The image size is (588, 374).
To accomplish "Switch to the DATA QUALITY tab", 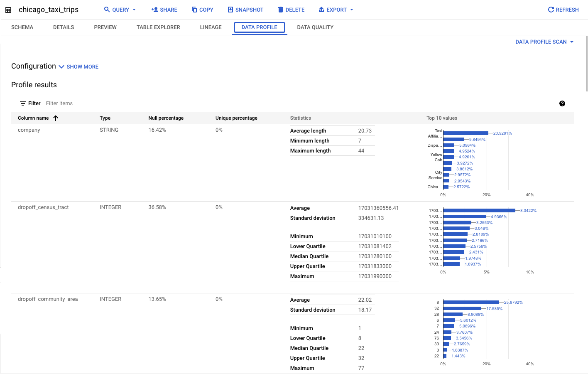I will pos(315,27).
